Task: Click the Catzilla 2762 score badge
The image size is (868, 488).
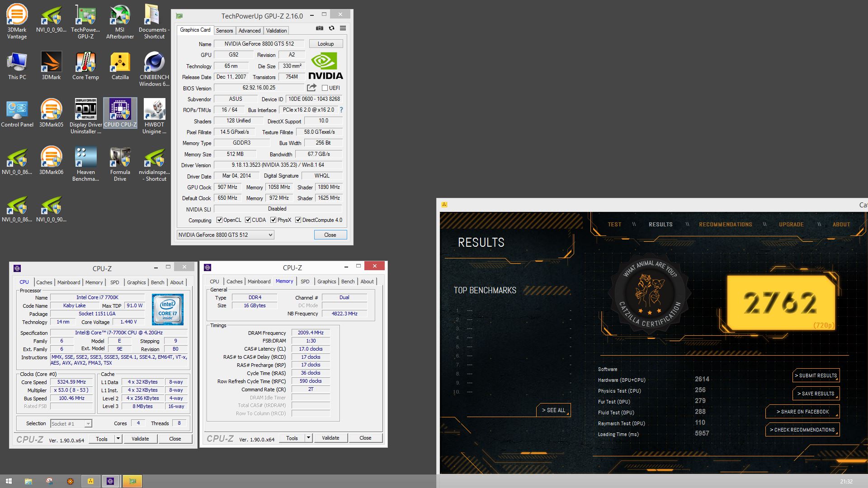Action: pos(781,303)
